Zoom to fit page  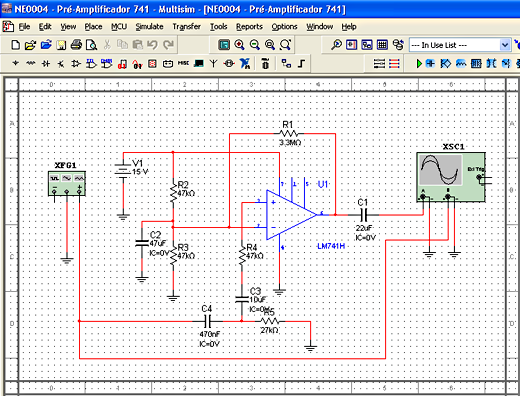pyautogui.click(x=285, y=45)
